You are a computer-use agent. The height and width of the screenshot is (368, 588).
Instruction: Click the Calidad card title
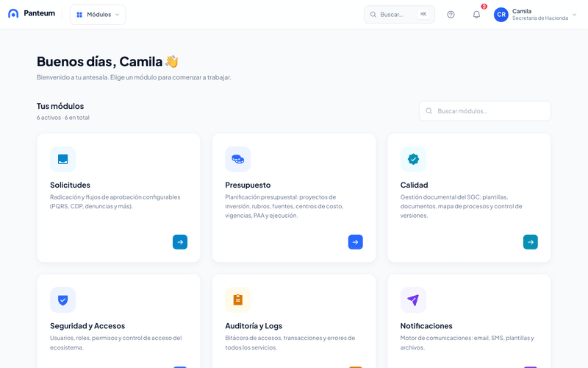(414, 185)
